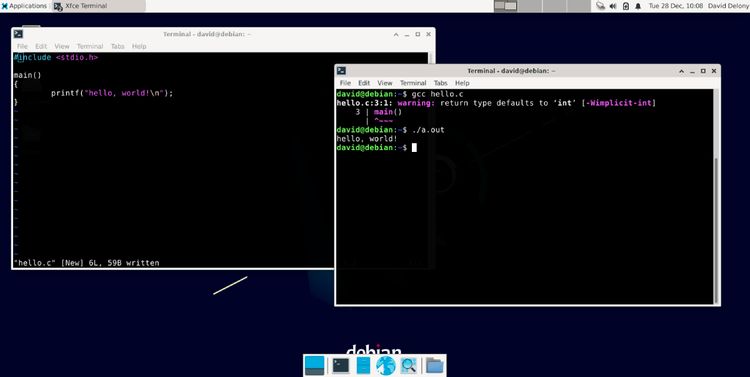Open the battery power manager icon
The height and width of the screenshot is (377, 750).
[626, 6]
